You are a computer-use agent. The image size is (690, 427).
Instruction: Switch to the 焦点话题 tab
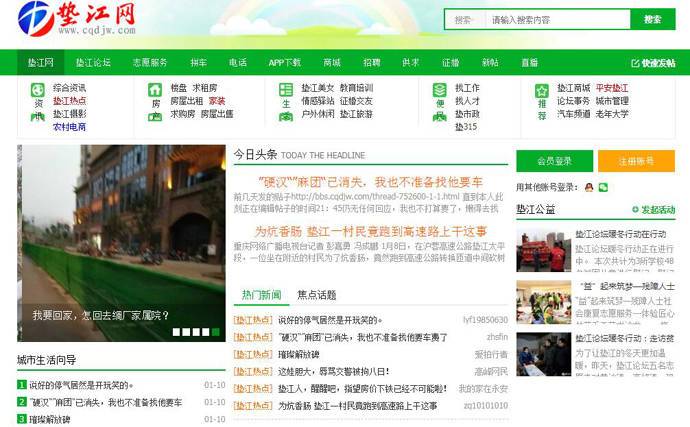click(x=316, y=295)
